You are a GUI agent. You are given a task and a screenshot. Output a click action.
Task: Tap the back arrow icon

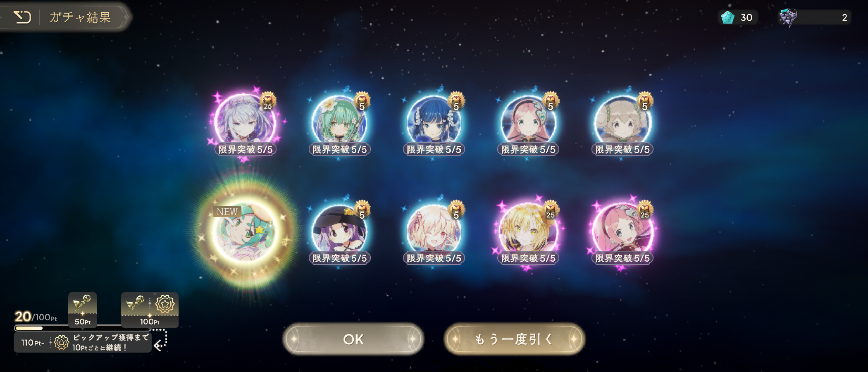point(22,17)
